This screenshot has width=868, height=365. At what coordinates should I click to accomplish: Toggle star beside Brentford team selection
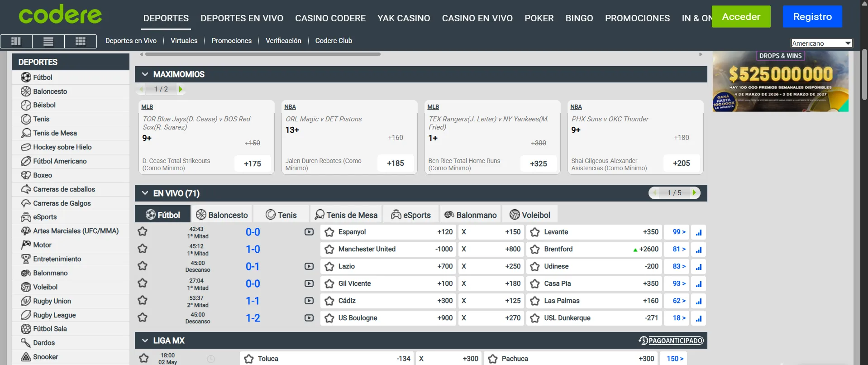[535, 250]
